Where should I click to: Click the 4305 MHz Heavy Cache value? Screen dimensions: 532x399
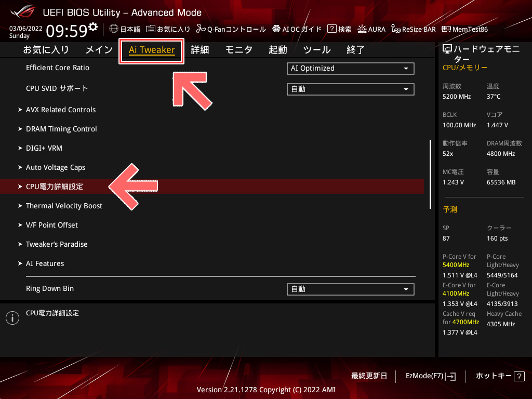(x=501, y=324)
